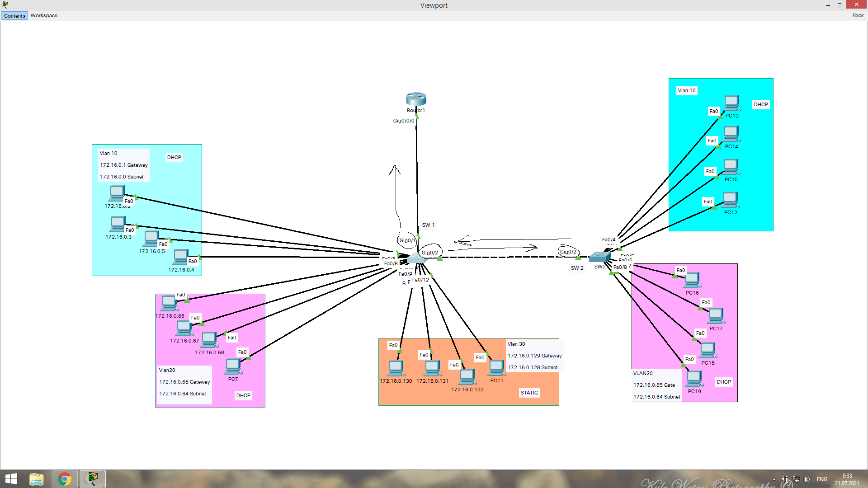The width and height of the screenshot is (868, 488).
Task: Click the Windows Start button
Action: pos(11,479)
